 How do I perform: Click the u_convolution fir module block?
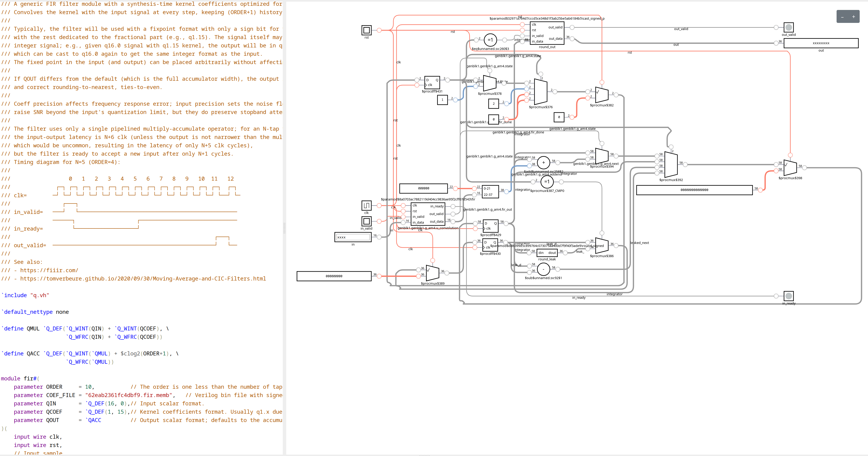click(428, 214)
